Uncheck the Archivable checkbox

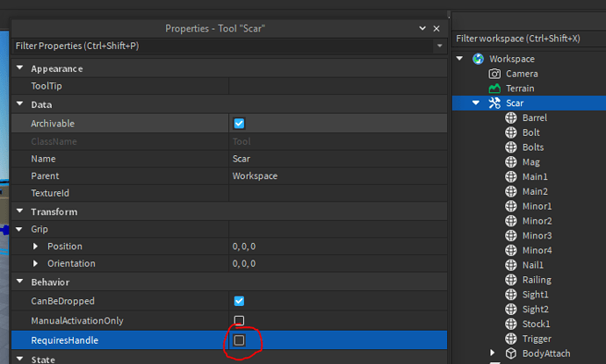click(239, 124)
